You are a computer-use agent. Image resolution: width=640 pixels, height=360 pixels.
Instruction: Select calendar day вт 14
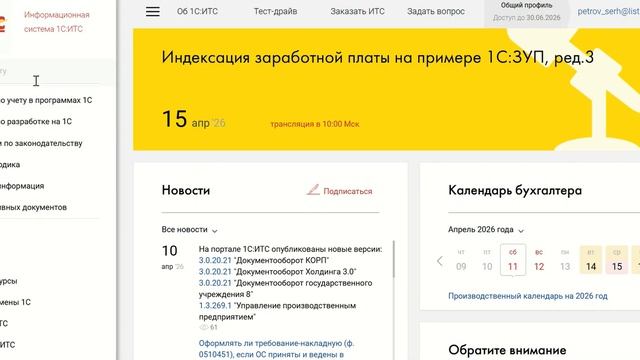click(591, 260)
